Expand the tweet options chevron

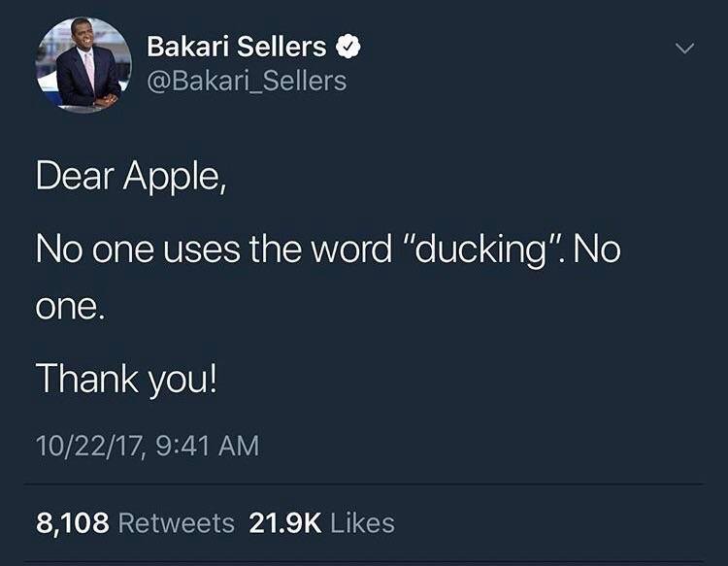(685, 48)
